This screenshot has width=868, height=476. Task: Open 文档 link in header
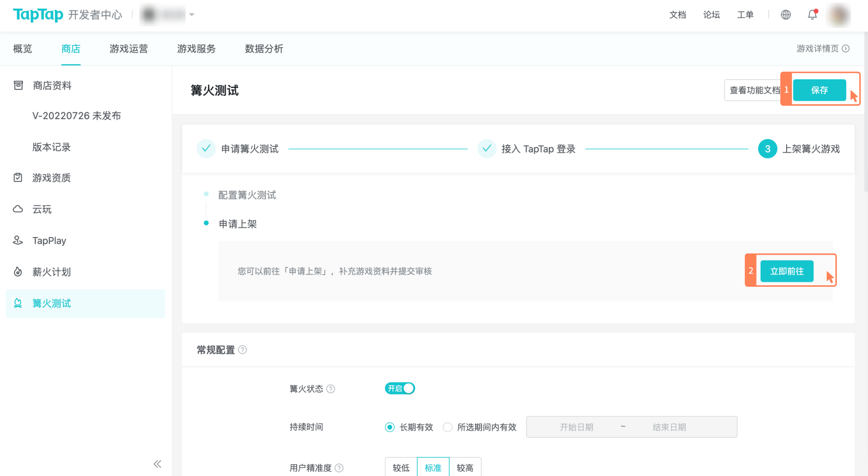click(678, 15)
